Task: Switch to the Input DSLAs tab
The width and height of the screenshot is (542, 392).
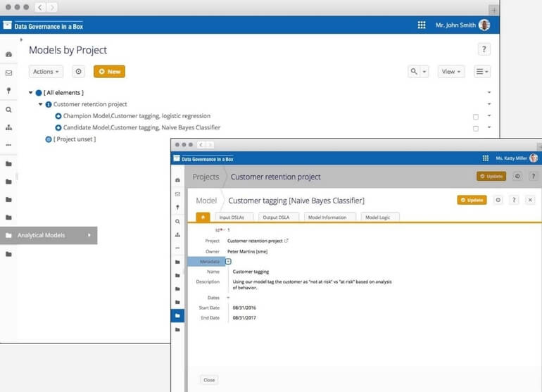Action: pyautogui.click(x=234, y=217)
